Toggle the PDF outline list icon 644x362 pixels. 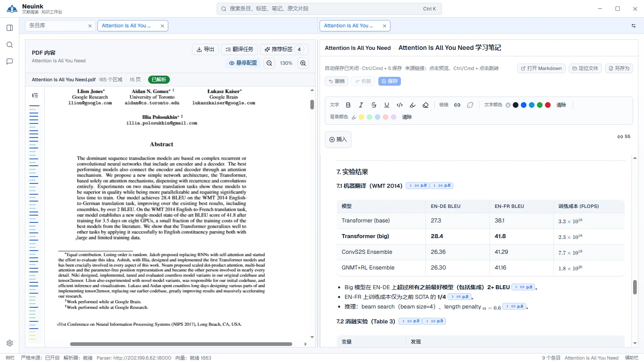click(35, 95)
